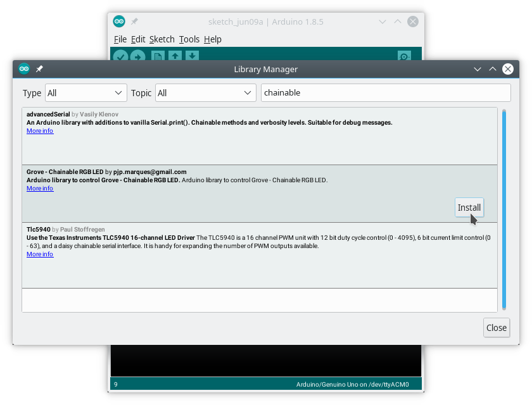Screen dimensions: 532x405
Task: Close the Library Manager using the Close button
Action: tap(497, 328)
